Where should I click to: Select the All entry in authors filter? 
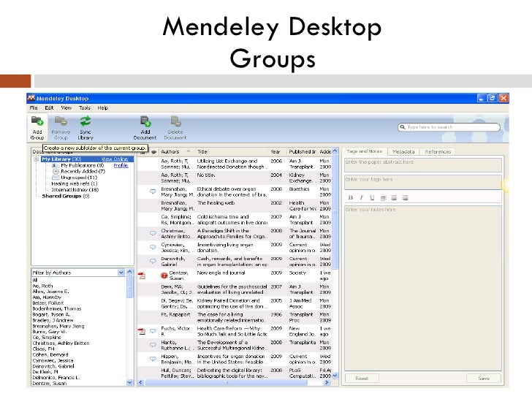coord(34,280)
